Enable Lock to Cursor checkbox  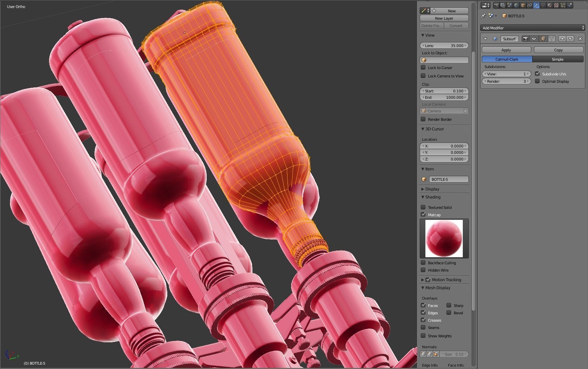tap(423, 67)
